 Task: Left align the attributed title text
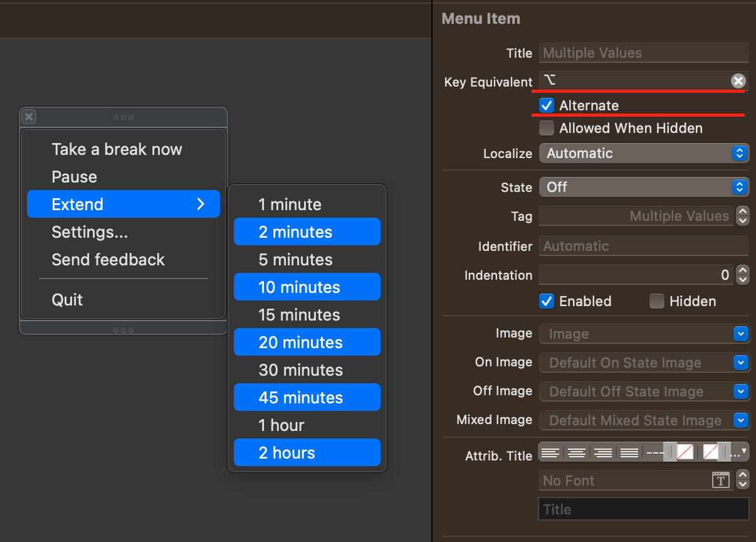(x=550, y=452)
